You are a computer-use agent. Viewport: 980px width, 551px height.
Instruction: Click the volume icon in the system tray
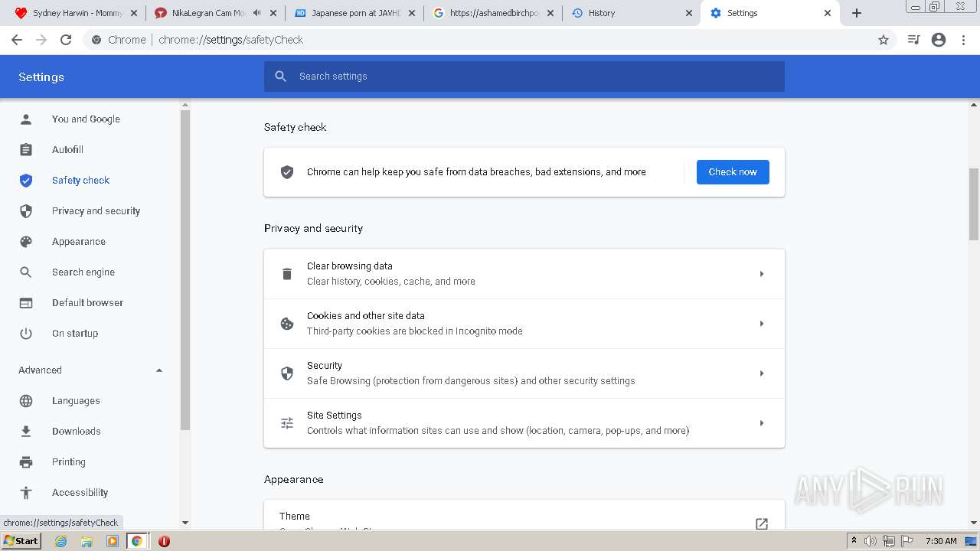coord(871,541)
